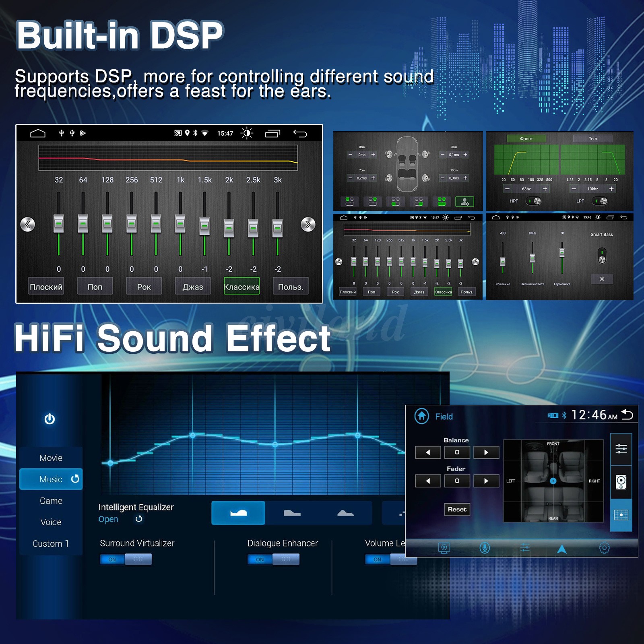The height and width of the screenshot is (644, 644).
Task: Go to next equalizer bands with right chevron
Action: (308, 224)
